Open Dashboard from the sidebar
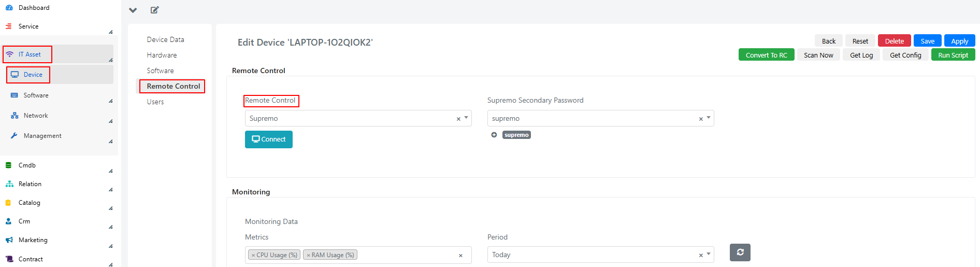Image resolution: width=980 pixels, height=267 pixels. click(x=34, y=8)
